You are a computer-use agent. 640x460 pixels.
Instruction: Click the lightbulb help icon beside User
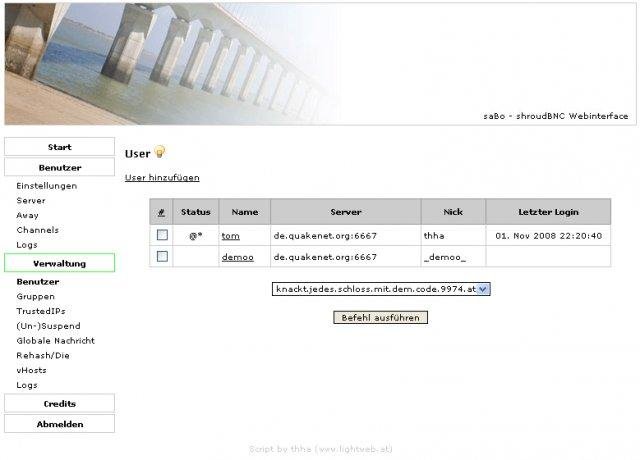point(160,152)
